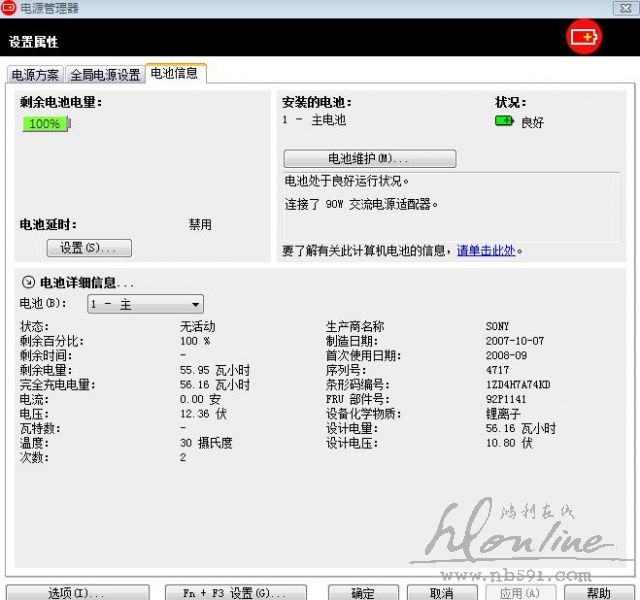Screen dimensions: 640x600
Task: Open the 电池(B) dropdown showing 1 - 主
Action: [x=145, y=304]
